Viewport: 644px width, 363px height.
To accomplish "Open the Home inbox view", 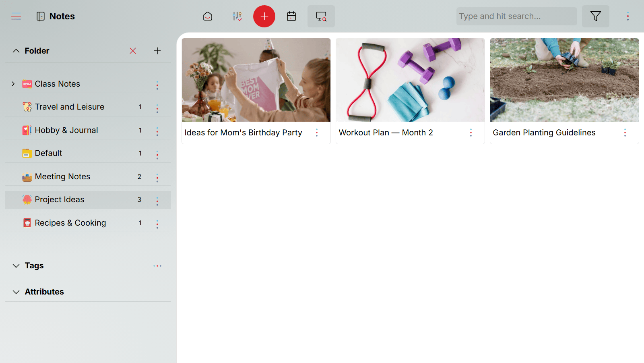I will coord(208,16).
